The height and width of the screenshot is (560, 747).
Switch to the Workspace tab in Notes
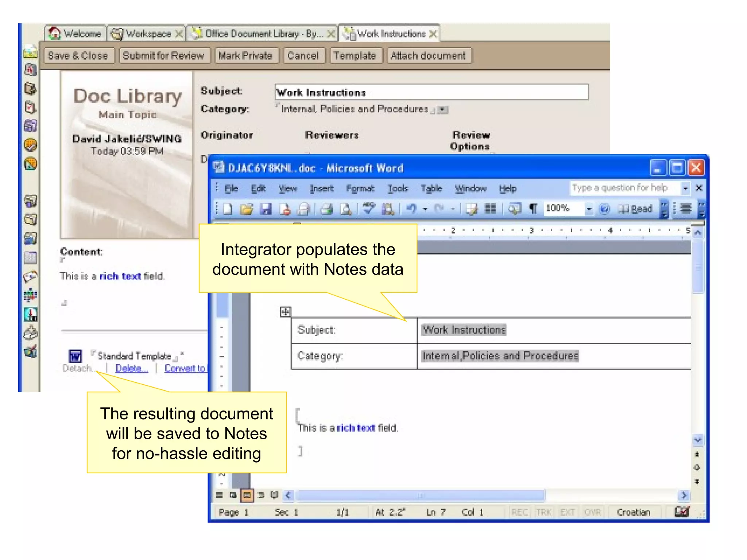[x=147, y=34]
